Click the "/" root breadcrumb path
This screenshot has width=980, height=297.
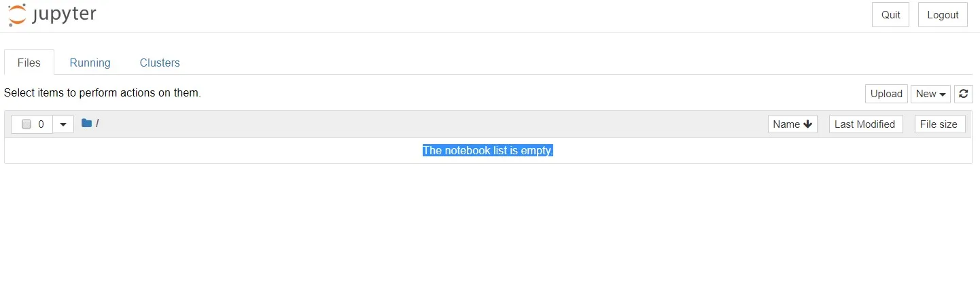click(97, 123)
